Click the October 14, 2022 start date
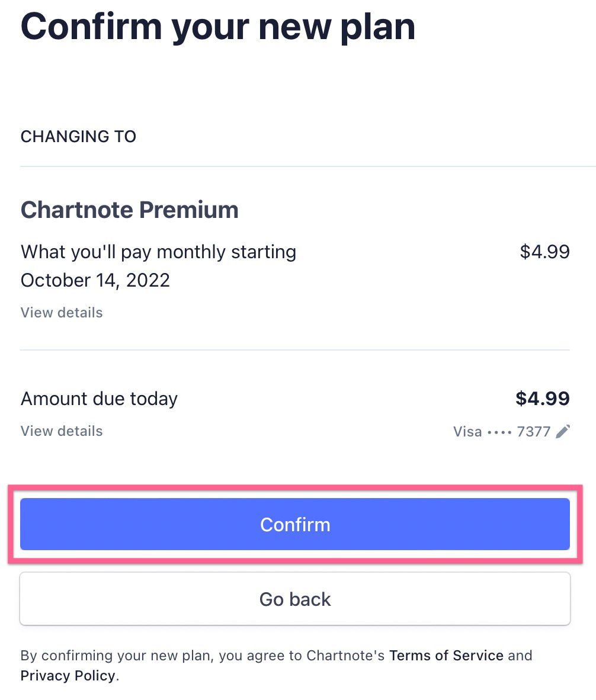The height and width of the screenshot is (700, 596). (95, 280)
